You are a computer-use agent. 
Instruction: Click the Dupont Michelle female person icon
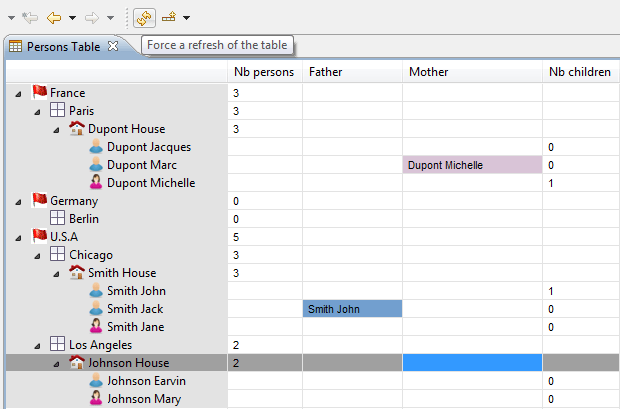click(x=96, y=182)
